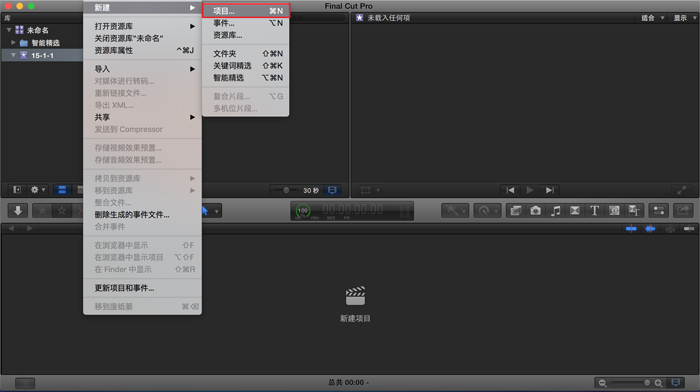Choose 事件... from the submenu
Image resolution: width=700 pixels, height=392 pixels.
(246, 23)
